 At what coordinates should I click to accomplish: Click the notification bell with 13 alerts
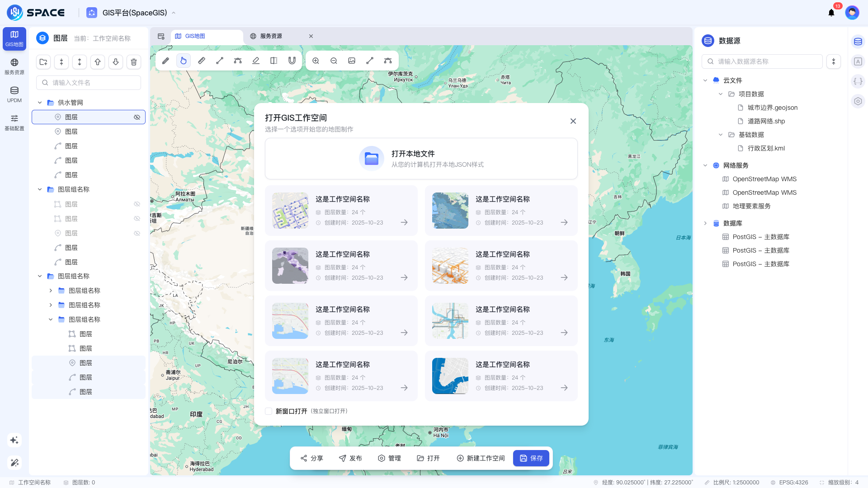831,13
